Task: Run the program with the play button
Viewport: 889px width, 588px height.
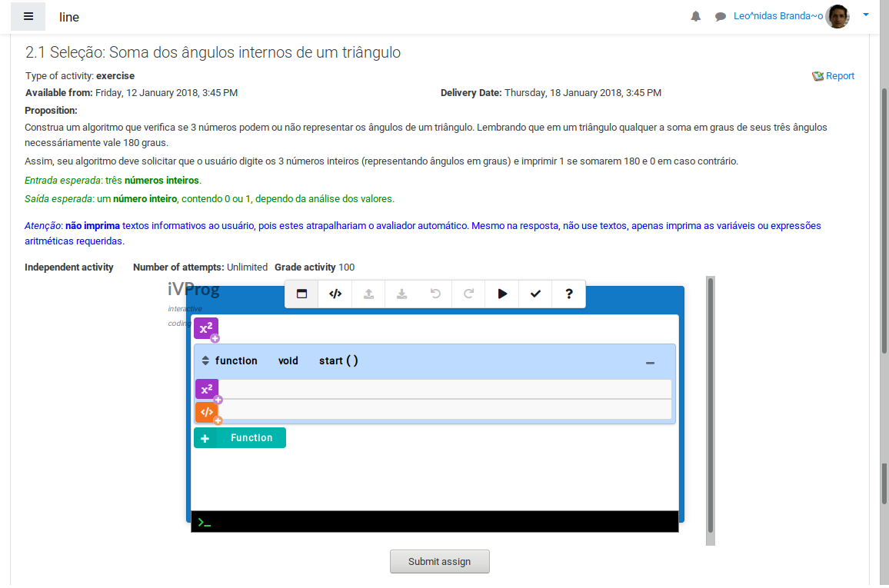Action: pyautogui.click(x=502, y=294)
